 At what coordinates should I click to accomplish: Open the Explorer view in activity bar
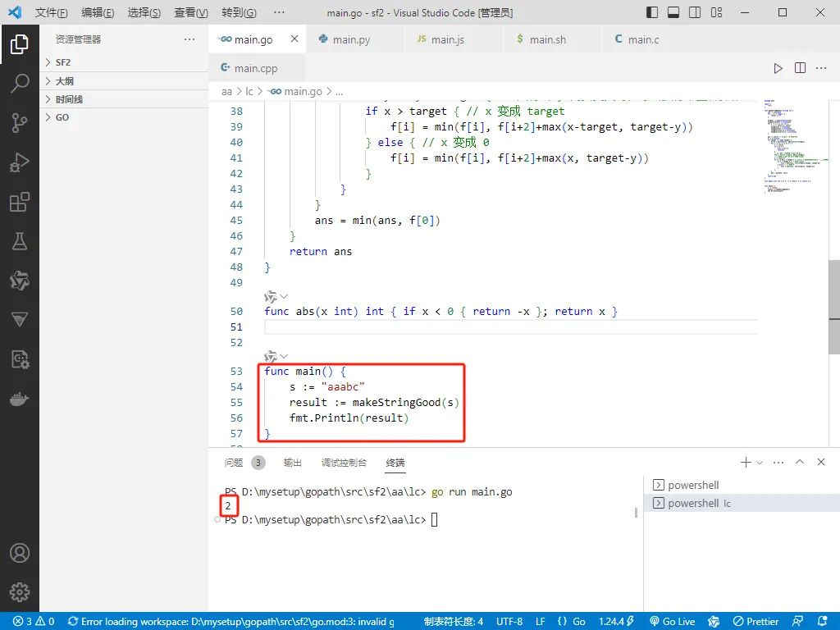click(20, 44)
